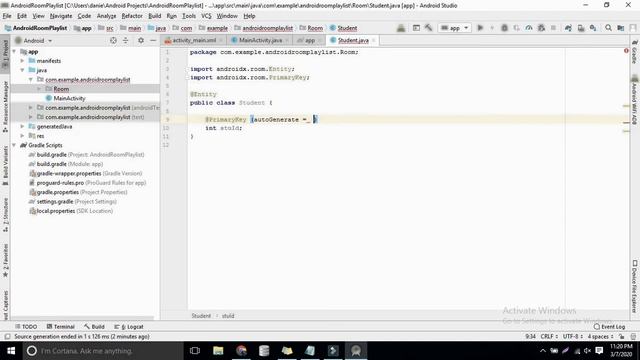
Task: Expand the Room package node
Action: coord(39,89)
